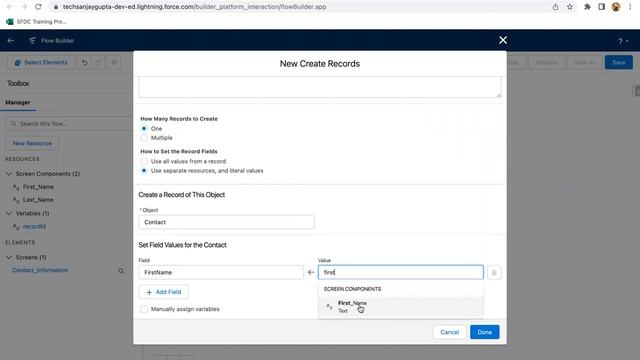Screen dimensions: 640x360
Task: Click the Search this flow field
Action: click(69, 123)
